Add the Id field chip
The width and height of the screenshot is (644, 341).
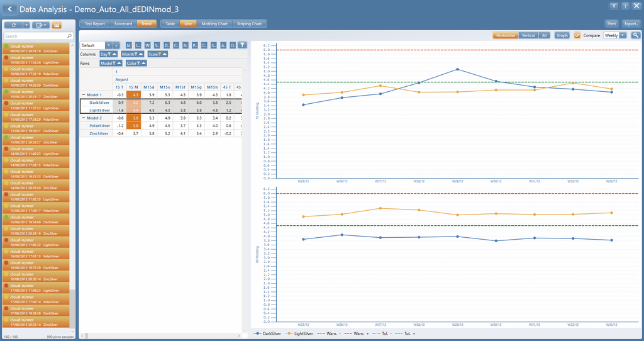click(x=128, y=45)
